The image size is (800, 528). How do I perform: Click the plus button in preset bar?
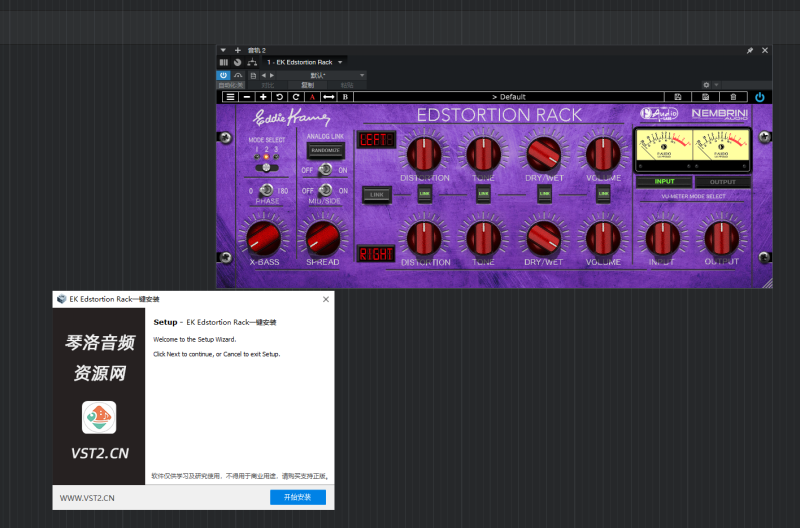coord(262,97)
